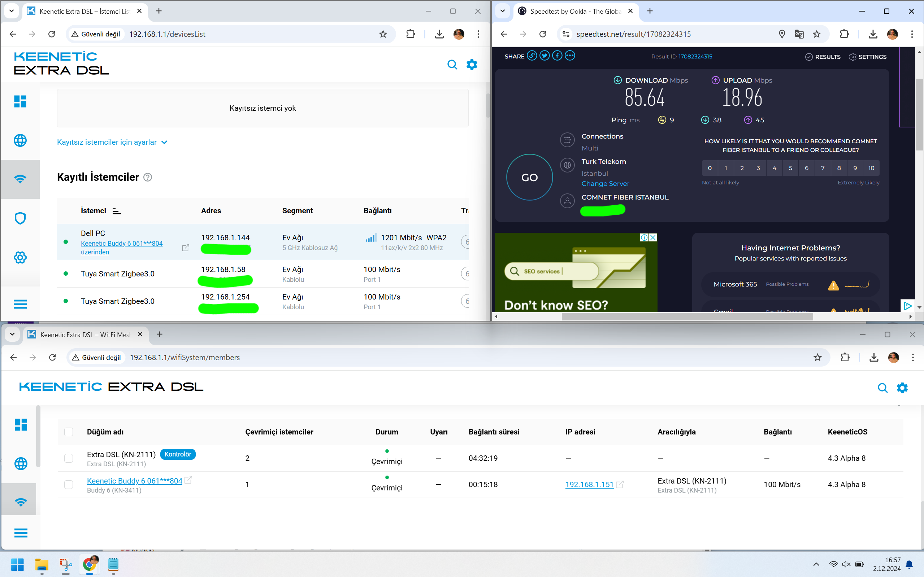924x577 pixels.
Task: Open tab search dropdown in Wi-Fi Mesh window
Action: (12, 334)
